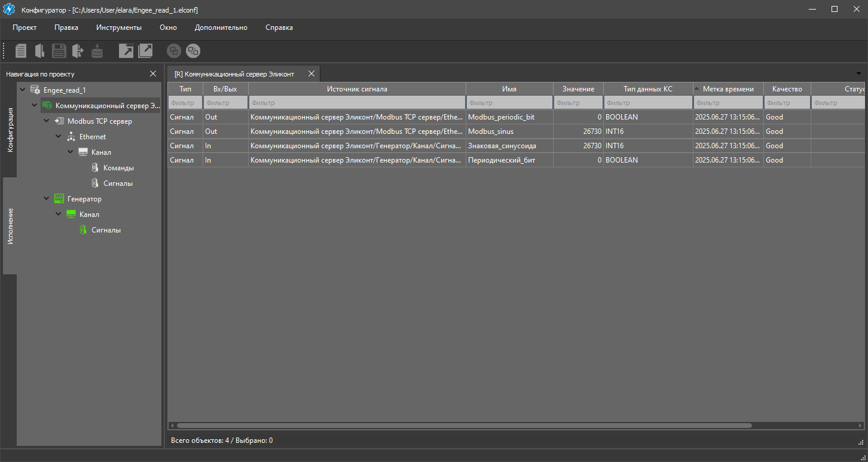Click the Ethernet network icon in tree
868x462 pixels.
click(x=71, y=137)
